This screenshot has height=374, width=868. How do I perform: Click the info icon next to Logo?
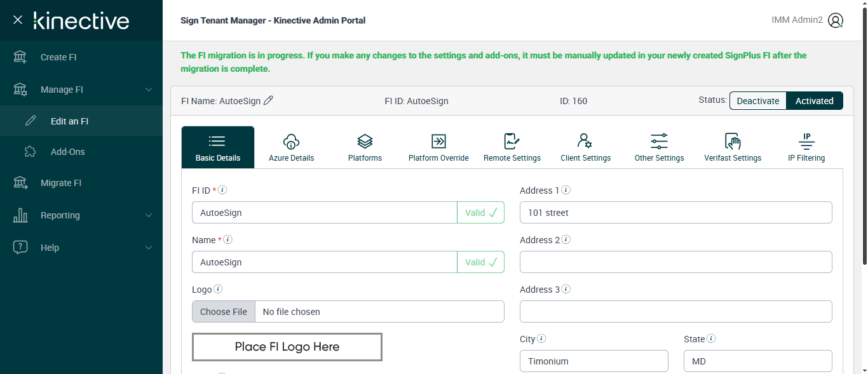(218, 289)
